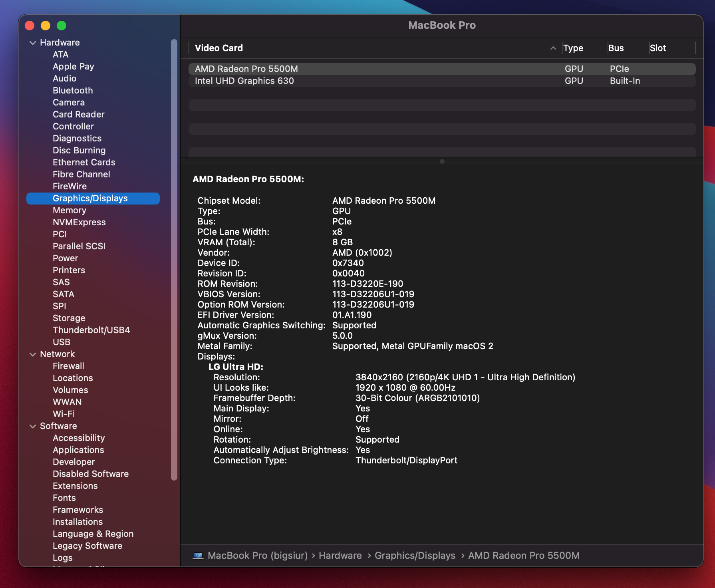Select WWAN in the sidebar
This screenshot has height=588, width=715.
[67, 402]
